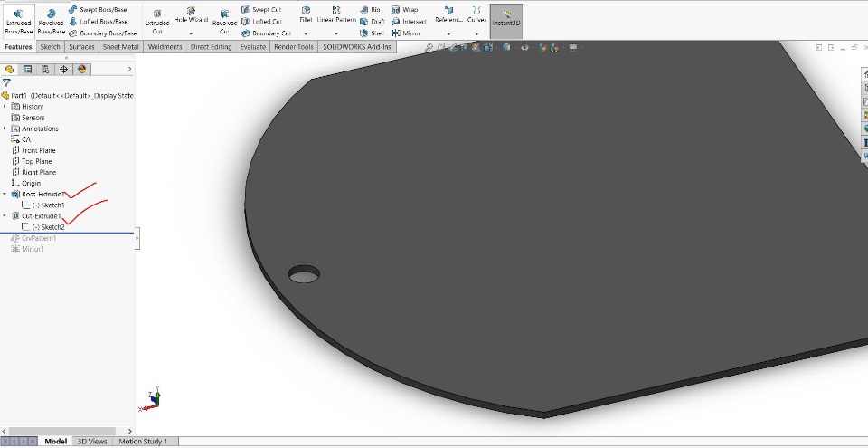Activate the Extruded Cut tool
This screenshot has height=448, width=868.
pos(157,22)
